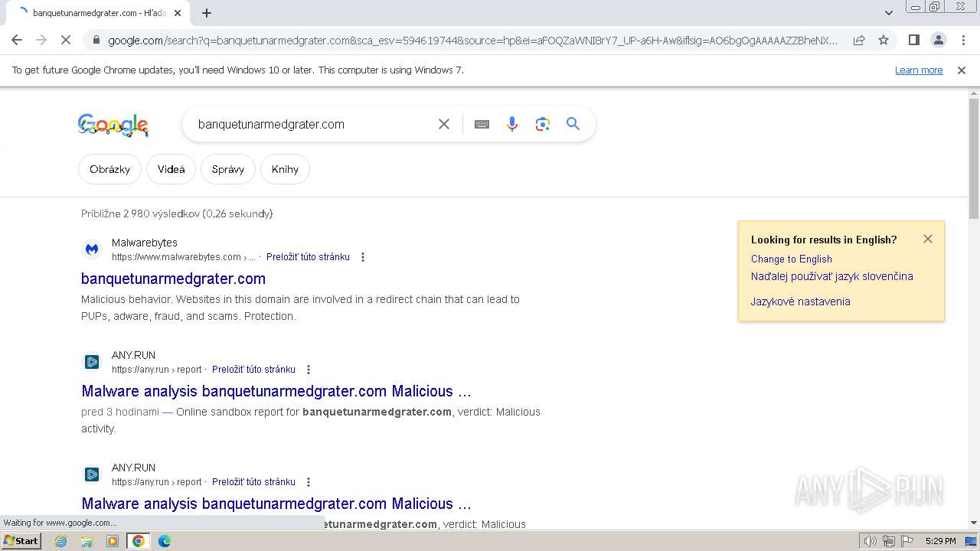This screenshot has width=980, height=551.
Task: Start voice search with microphone
Action: pos(512,124)
